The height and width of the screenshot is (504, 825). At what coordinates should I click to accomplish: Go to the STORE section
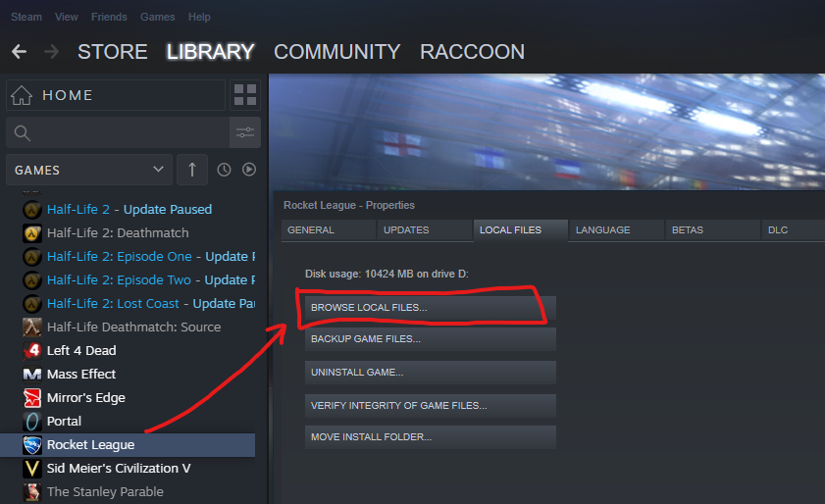[112, 52]
